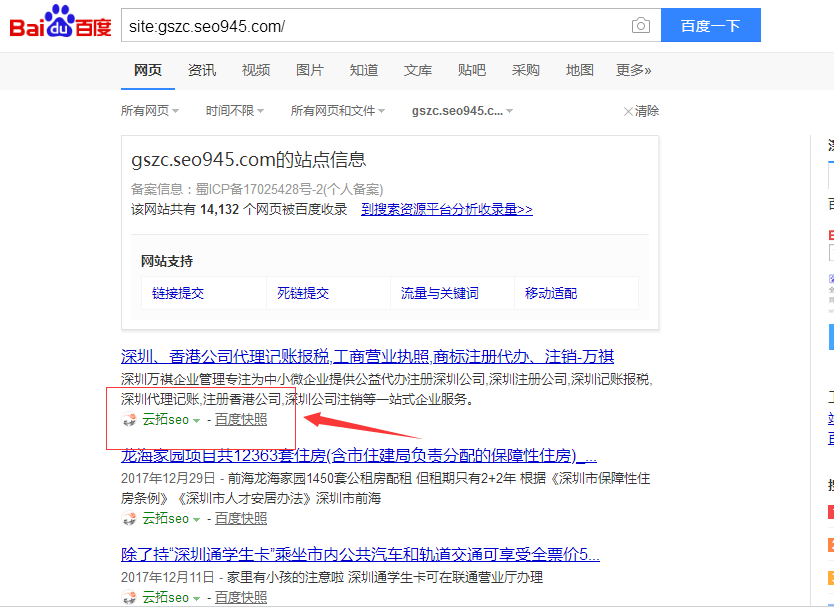Screen dimensions: 834x607
Task: Open result 龙海家园项目共12363套住房
Action: point(359,456)
